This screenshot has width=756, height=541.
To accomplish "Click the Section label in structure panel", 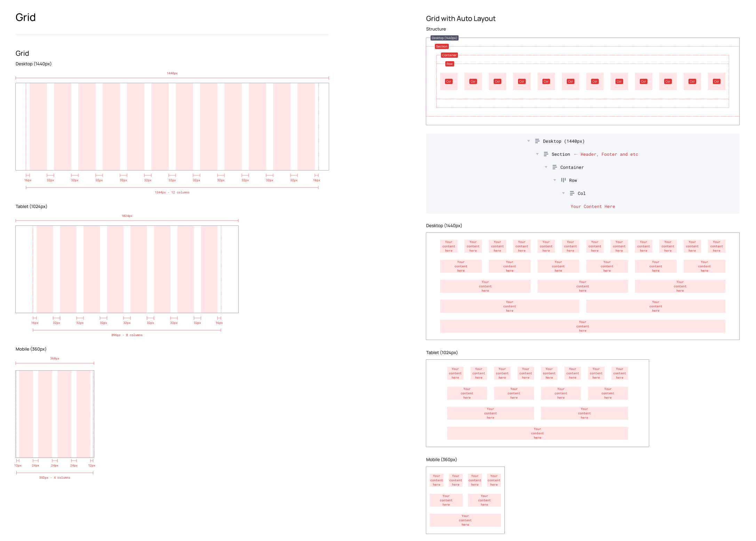I will tap(441, 46).
